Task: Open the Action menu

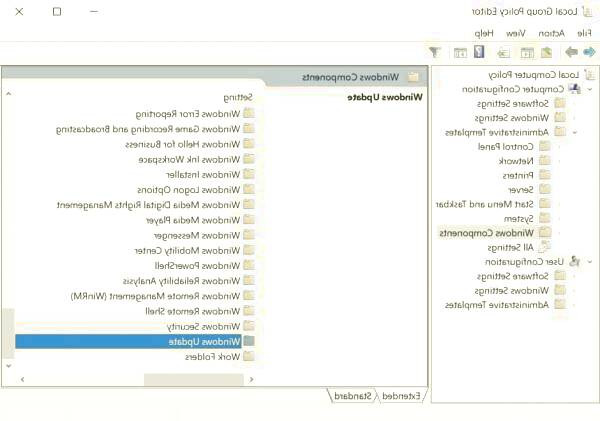Action: coord(551,34)
